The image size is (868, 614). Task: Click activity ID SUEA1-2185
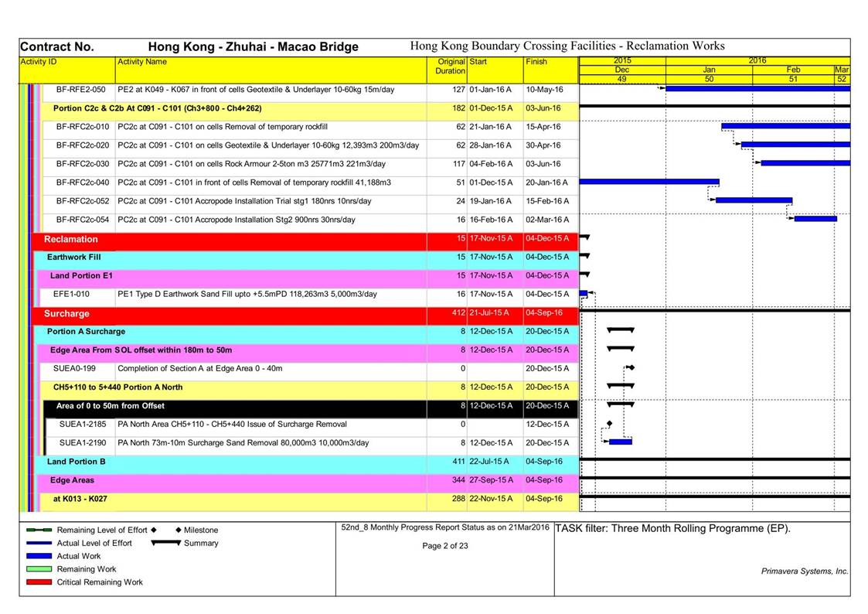83,424
